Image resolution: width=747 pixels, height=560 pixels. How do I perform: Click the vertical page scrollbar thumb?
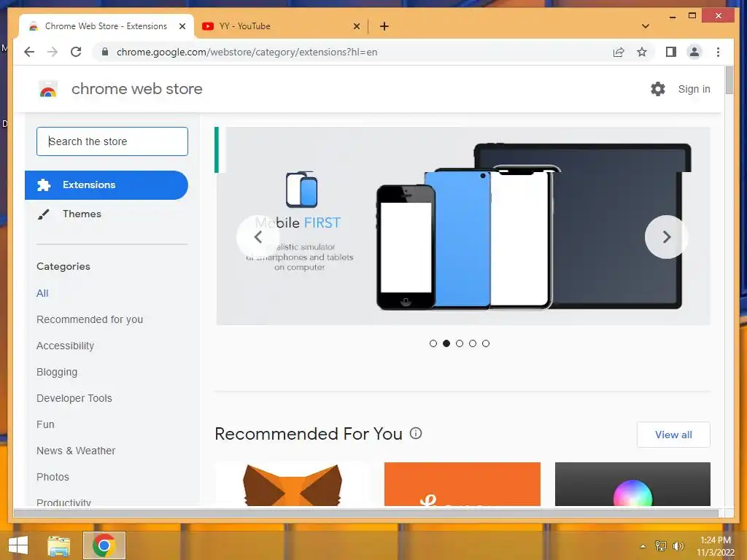729,80
